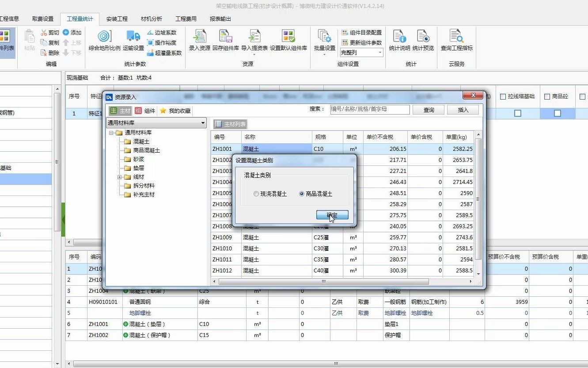The image size is (588, 368).
Task: Click 确定 button in concrete dialog
Action: click(332, 215)
